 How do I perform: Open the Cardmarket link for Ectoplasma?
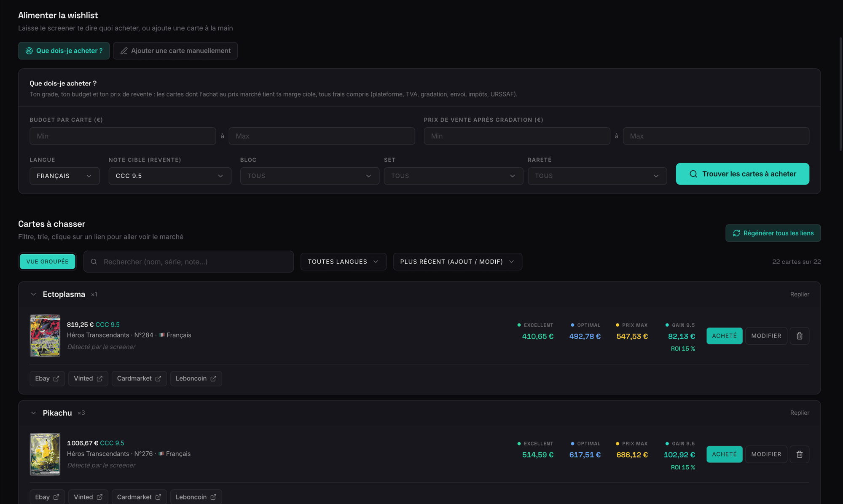pos(139,378)
